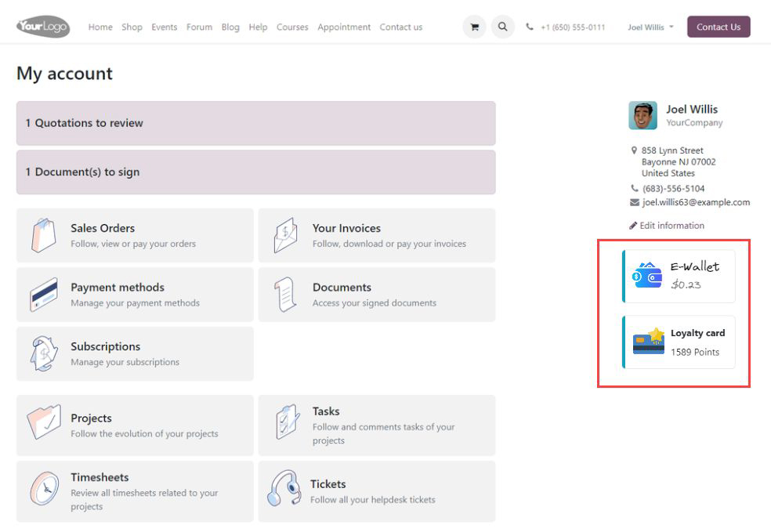Viewport: 771px width, 532px height.
Task: Click 'Follow all your helpdesk tickets' text
Action: click(x=373, y=500)
